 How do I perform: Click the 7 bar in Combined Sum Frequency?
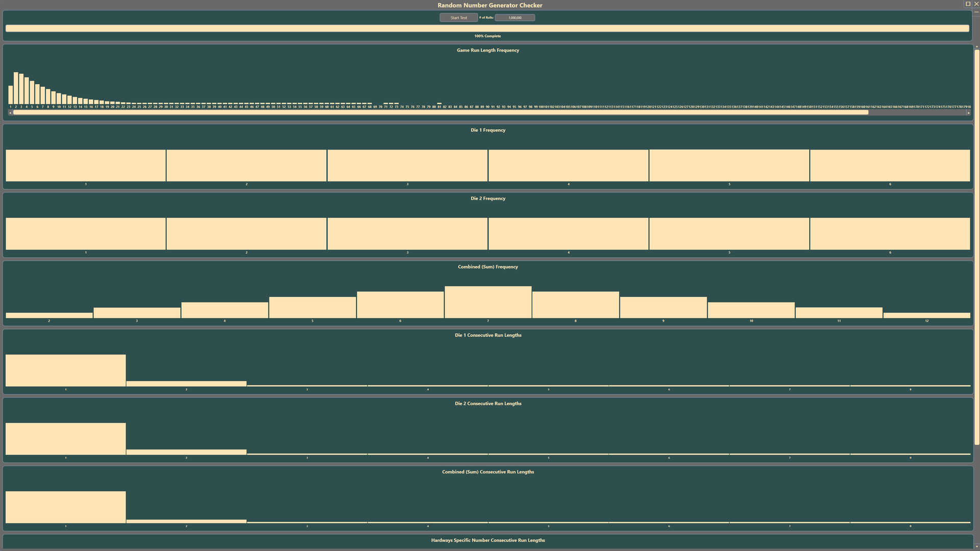point(487,303)
